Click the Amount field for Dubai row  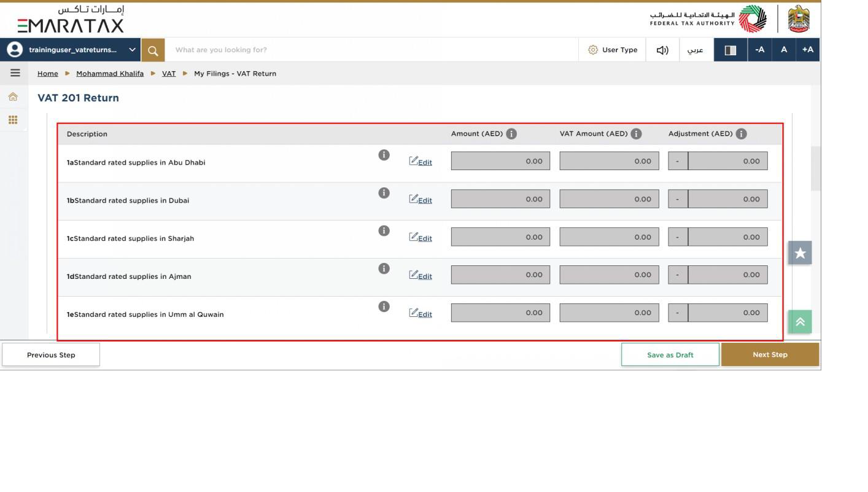(x=500, y=199)
